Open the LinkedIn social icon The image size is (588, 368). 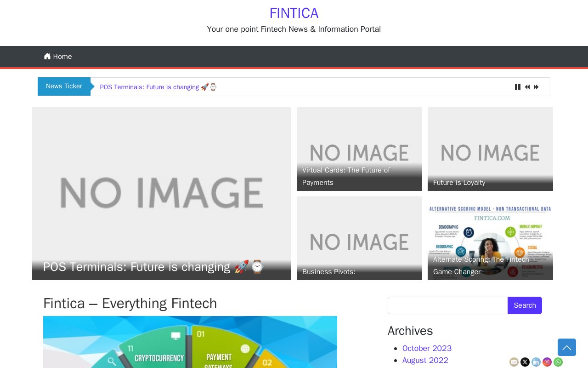click(536, 362)
